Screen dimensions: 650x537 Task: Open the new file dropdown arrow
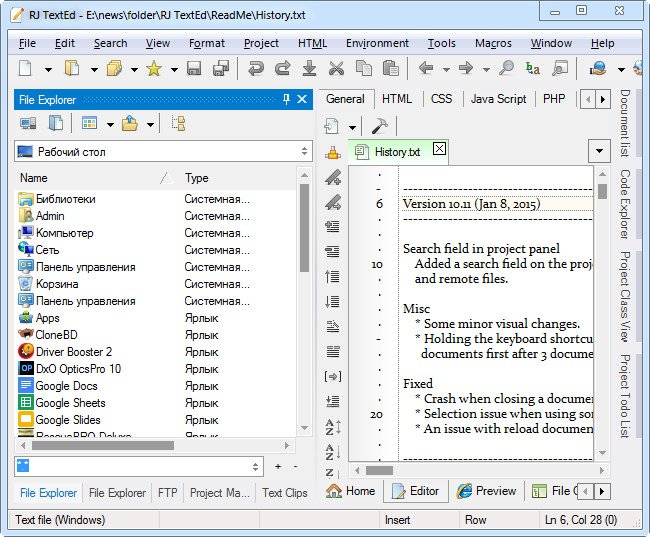click(x=48, y=70)
